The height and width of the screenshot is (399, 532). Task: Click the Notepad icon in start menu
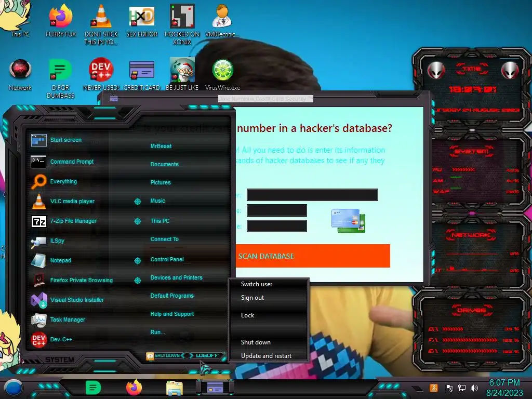(x=38, y=261)
